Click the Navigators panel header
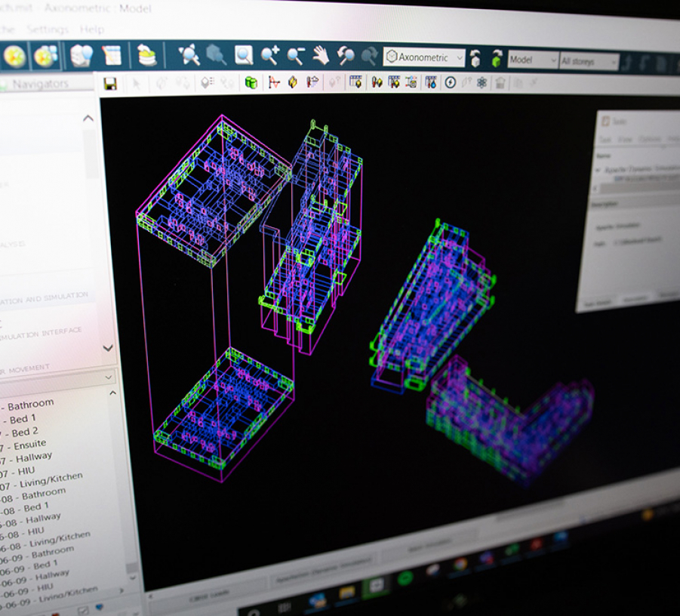Viewport: 680px width, 616px height. (47, 84)
